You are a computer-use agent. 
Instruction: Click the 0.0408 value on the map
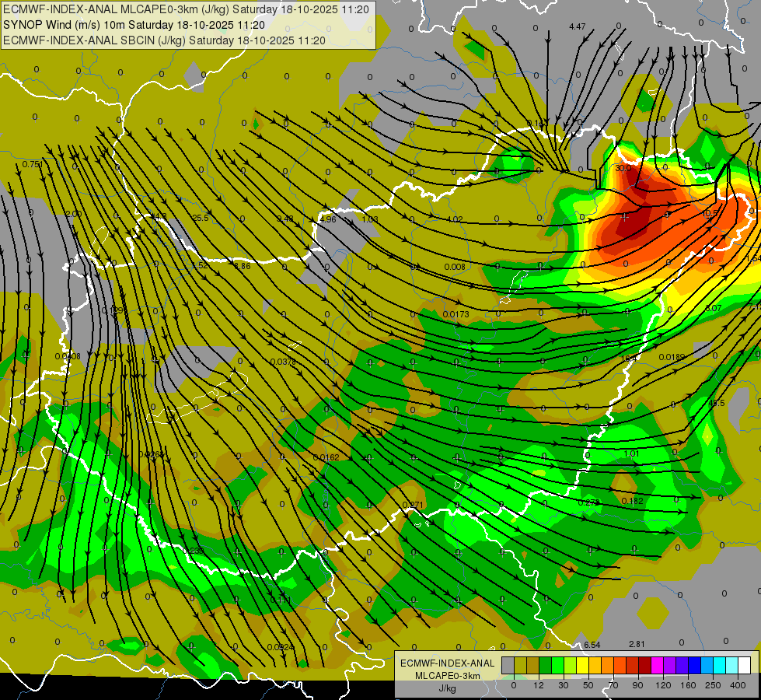68,356
